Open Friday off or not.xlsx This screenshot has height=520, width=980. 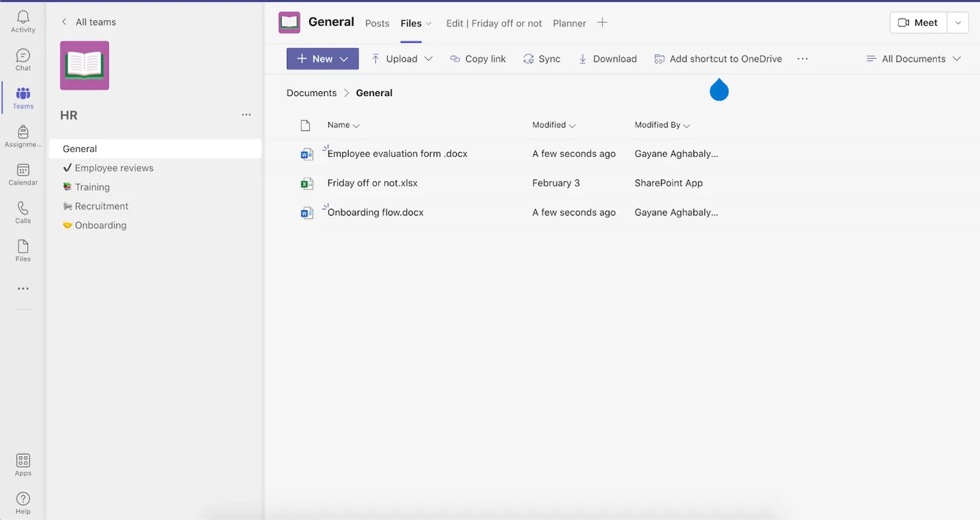coord(372,183)
